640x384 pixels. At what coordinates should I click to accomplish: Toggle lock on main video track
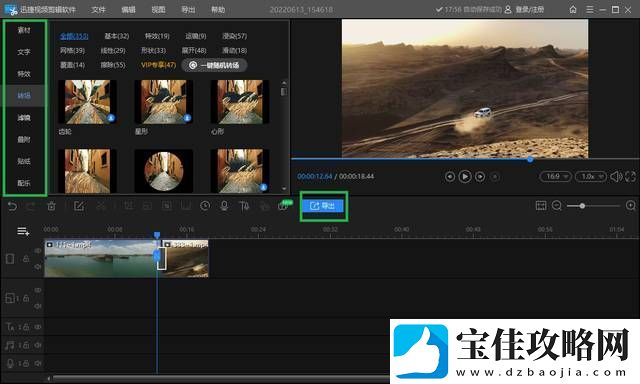click(26, 259)
